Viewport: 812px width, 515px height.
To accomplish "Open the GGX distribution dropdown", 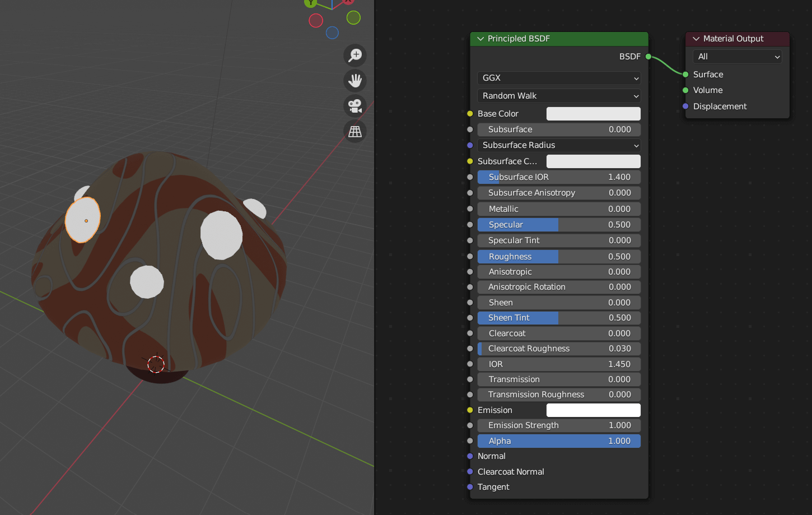I will [x=559, y=78].
